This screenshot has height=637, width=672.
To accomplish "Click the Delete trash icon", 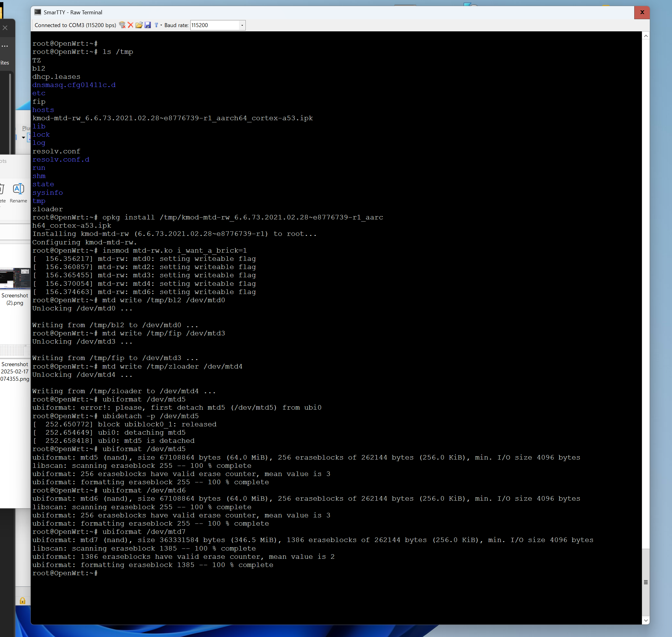I will [2, 189].
